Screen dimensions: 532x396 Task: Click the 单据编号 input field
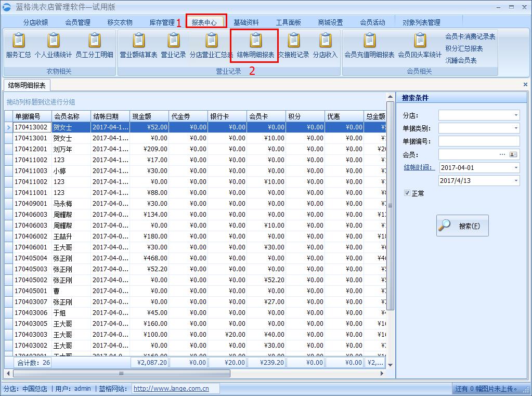tap(479, 141)
